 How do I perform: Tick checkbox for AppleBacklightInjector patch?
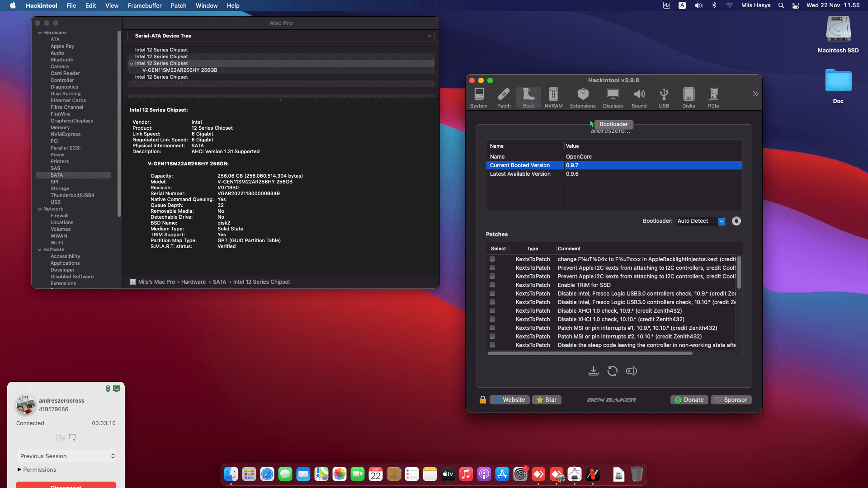click(x=492, y=259)
